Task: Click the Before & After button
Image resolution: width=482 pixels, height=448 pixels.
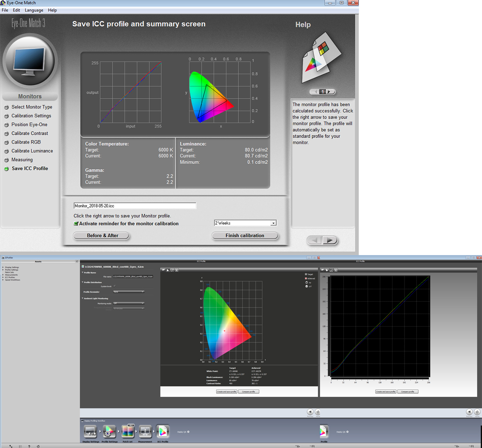Action: pyautogui.click(x=102, y=236)
